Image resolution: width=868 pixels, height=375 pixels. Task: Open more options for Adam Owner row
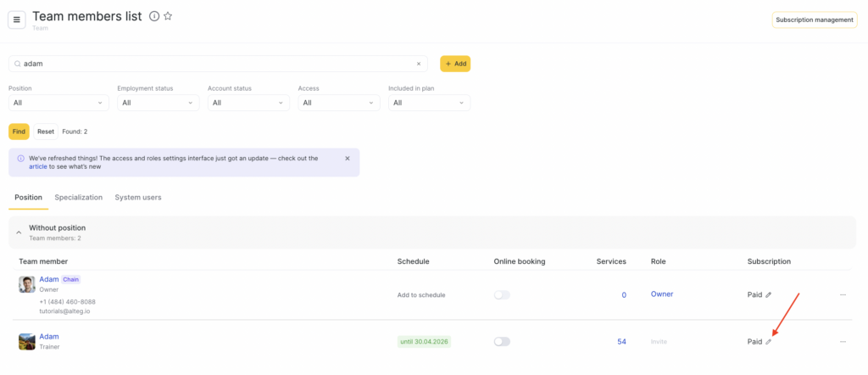843,295
